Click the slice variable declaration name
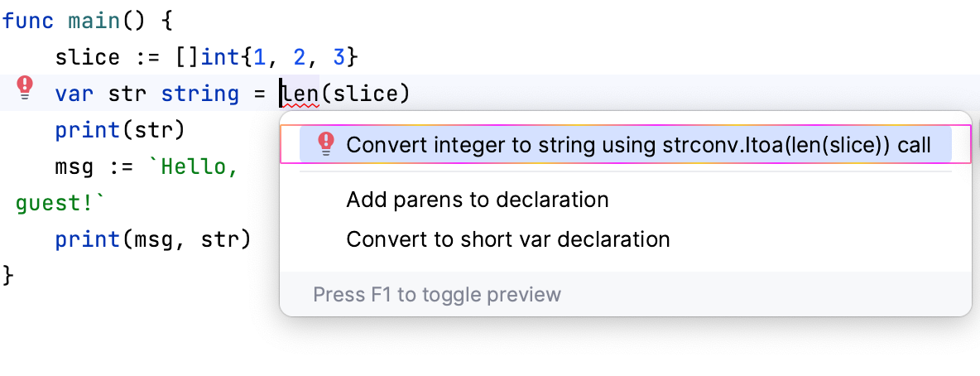Viewport: 980px width, 376px height. click(x=87, y=58)
